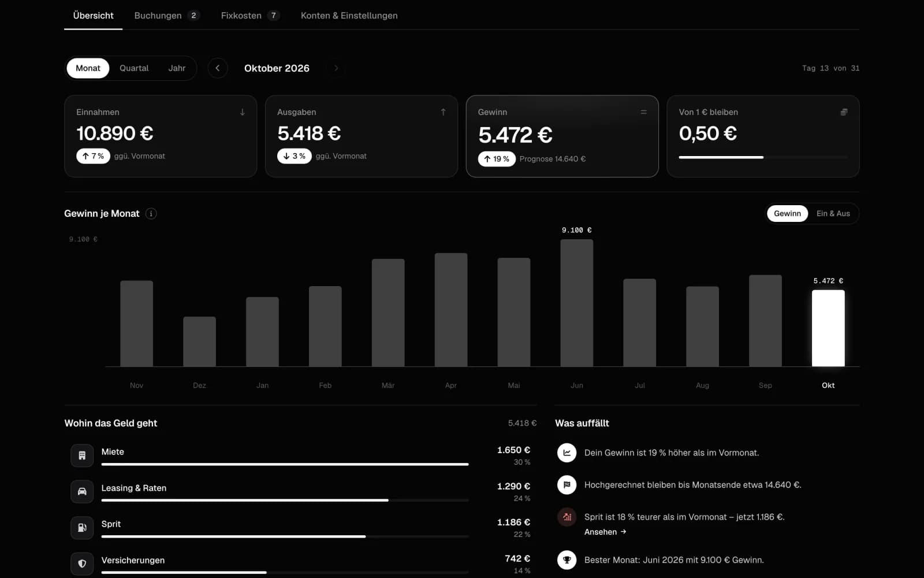Click the Versicherungen expense row
Image resolution: width=924 pixels, height=578 pixels.
[x=300, y=564]
